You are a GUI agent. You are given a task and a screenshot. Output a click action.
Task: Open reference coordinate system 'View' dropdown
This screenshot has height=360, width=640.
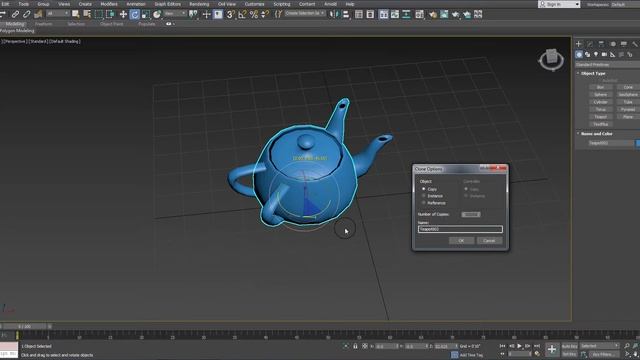tap(175, 14)
